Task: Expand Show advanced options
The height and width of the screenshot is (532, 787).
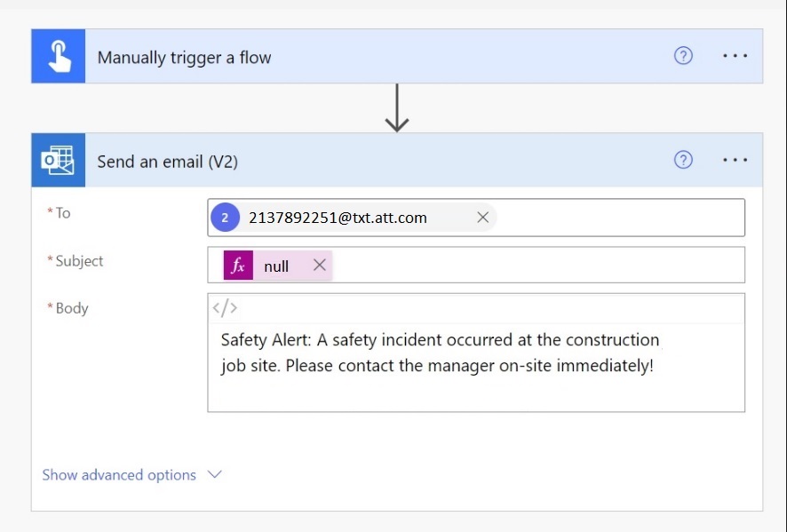Action: click(x=119, y=475)
